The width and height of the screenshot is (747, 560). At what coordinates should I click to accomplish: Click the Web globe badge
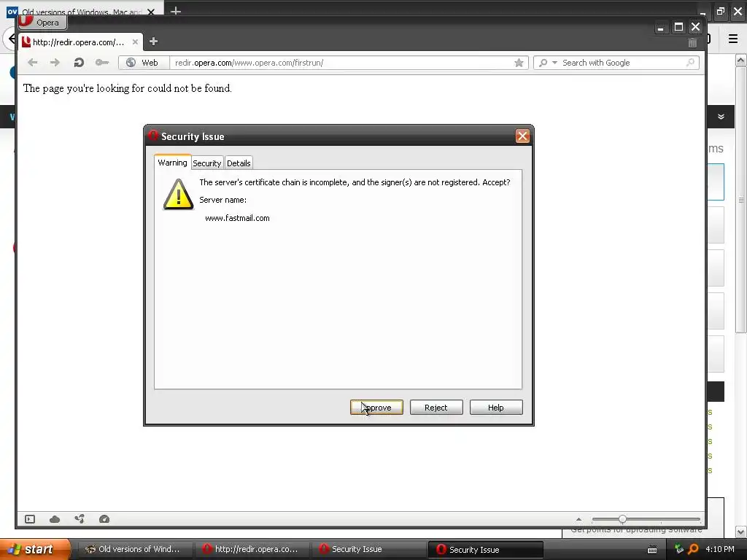(144, 63)
